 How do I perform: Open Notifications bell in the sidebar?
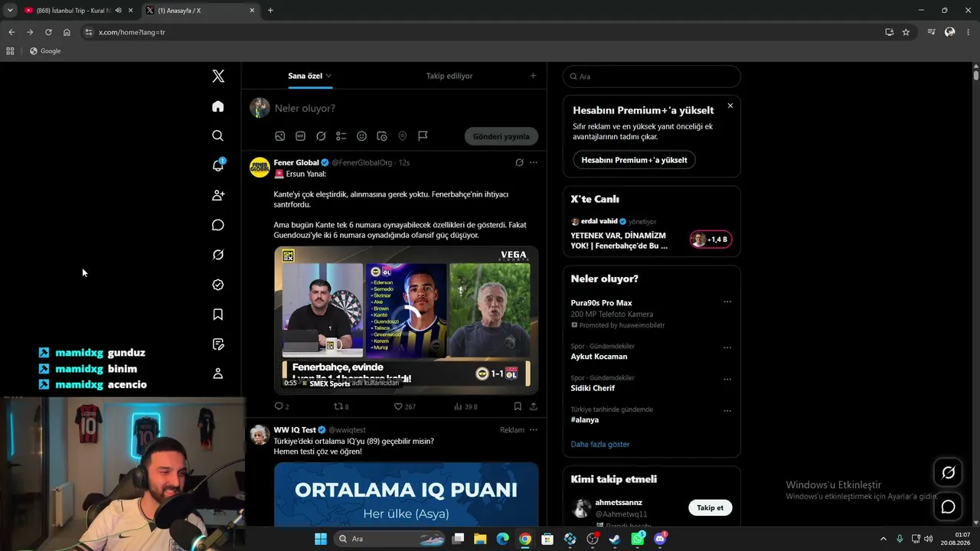tap(218, 165)
